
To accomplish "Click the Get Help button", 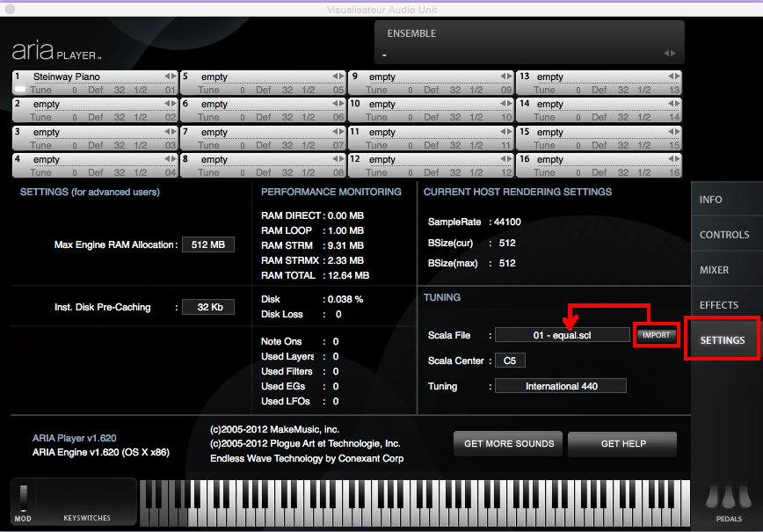I will tap(622, 444).
